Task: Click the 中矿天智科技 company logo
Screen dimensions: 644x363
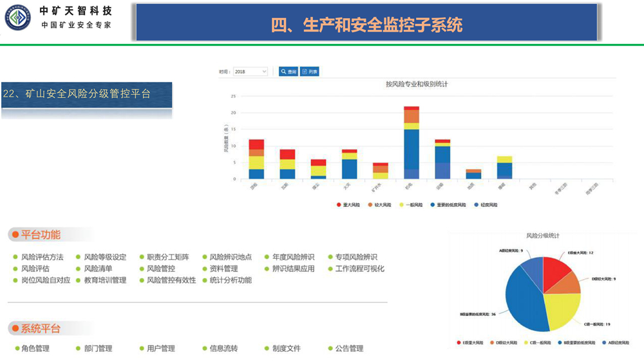Action: pyautogui.click(x=19, y=17)
